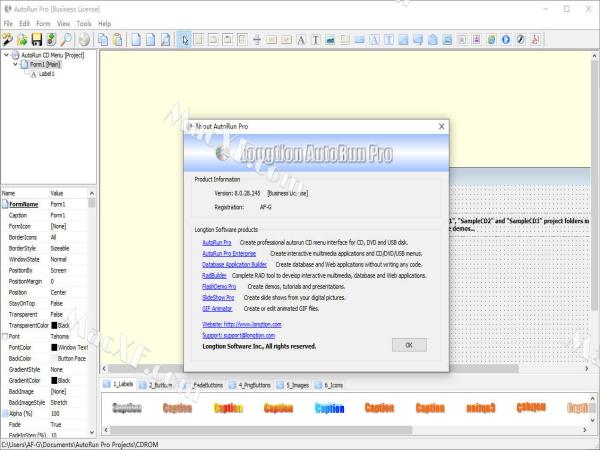Select Label1 in the project tree
Image resolution: width=600 pixels, height=450 pixels.
(46, 74)
